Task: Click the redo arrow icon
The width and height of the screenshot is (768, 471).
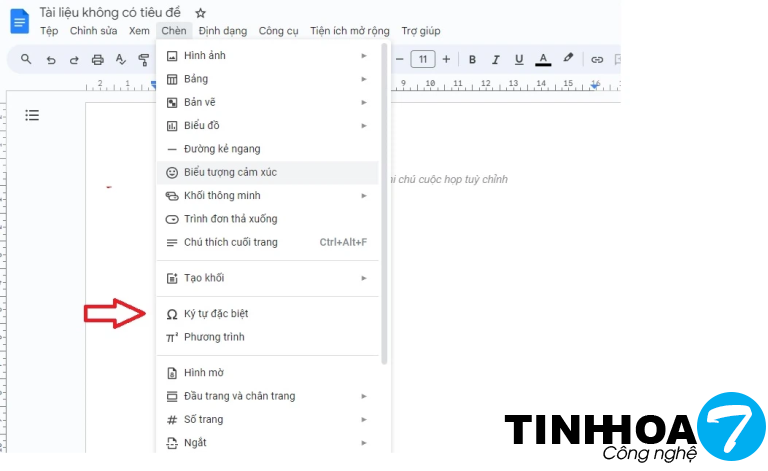Action: pyautogui.click(x=74, y=60)
